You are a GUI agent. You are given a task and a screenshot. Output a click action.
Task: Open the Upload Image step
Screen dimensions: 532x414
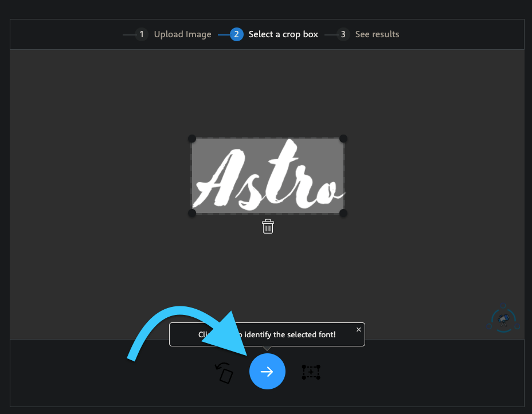[182, 34]
